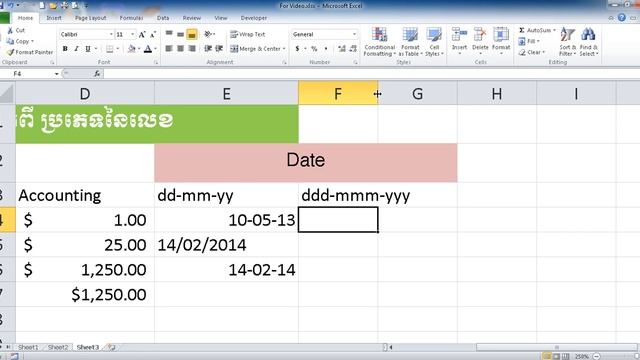Click the text Orientation icon
640x360 pixels.
[x=209, y=34]
